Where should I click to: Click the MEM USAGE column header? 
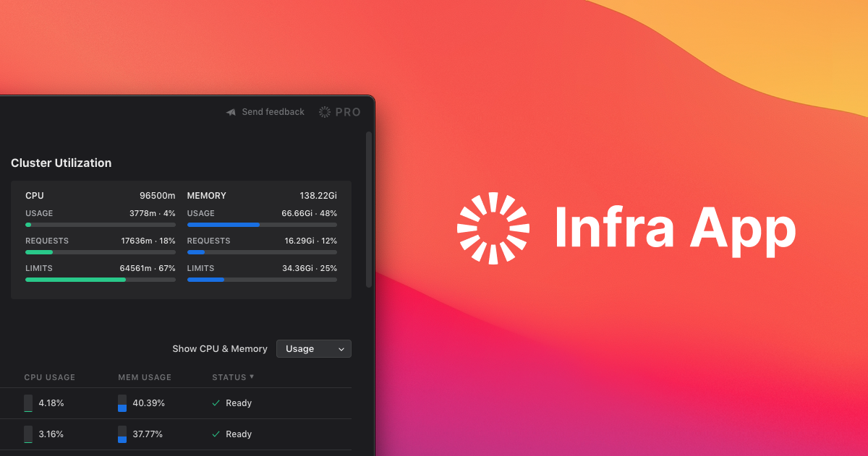pyautogui.click(x=145, y=377)
